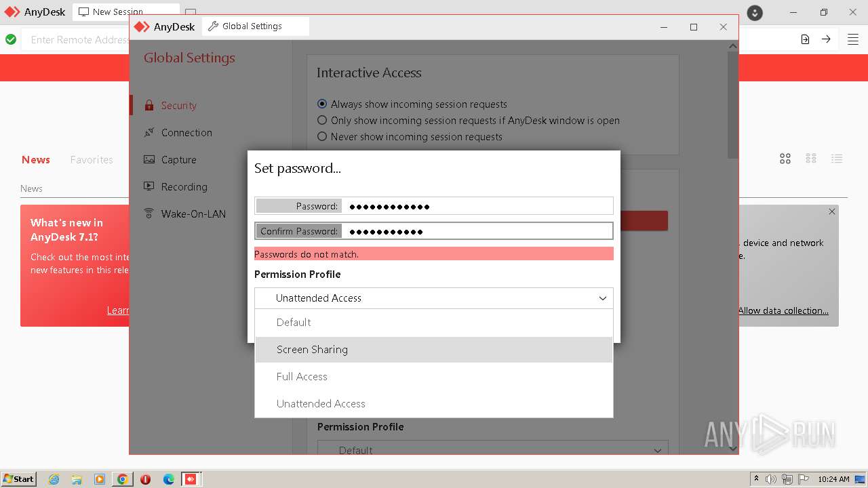This screenshot has width=868, height=488.
Task: Click the network icon in system tray
Action: [787, 479]
